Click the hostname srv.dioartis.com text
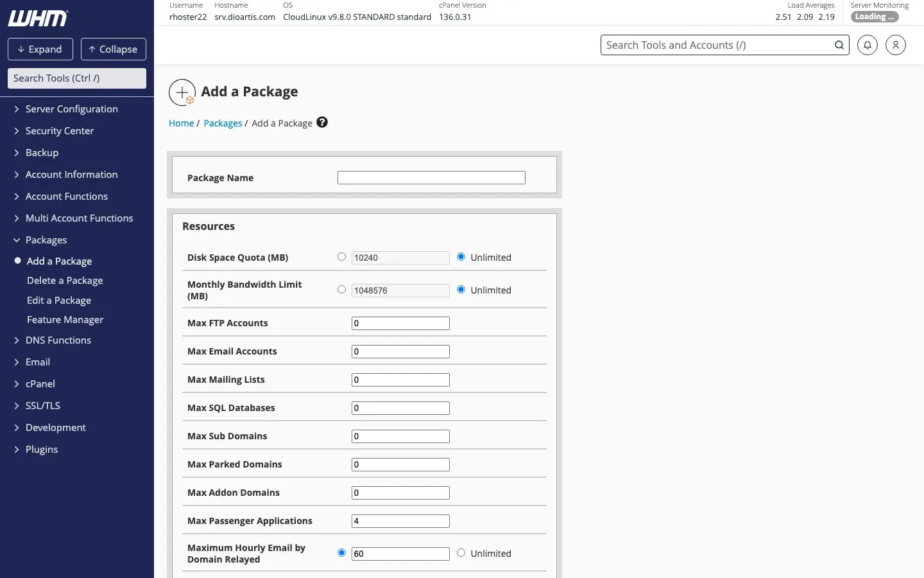 244,17
